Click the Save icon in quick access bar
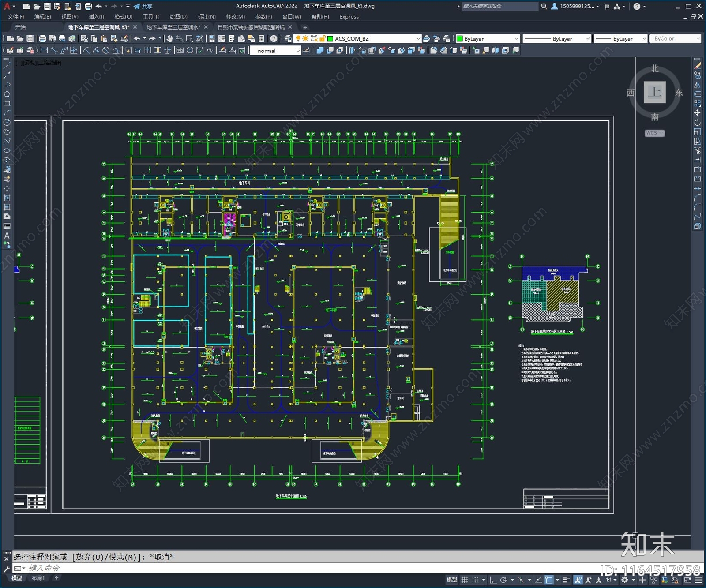The height and width of the screenshot is (588, 706). [47, 6]
